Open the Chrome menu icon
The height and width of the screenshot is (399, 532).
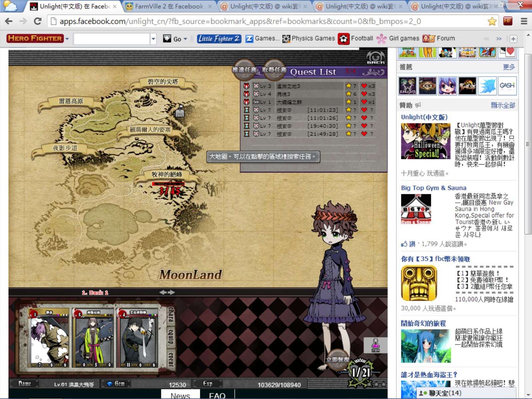524,21
